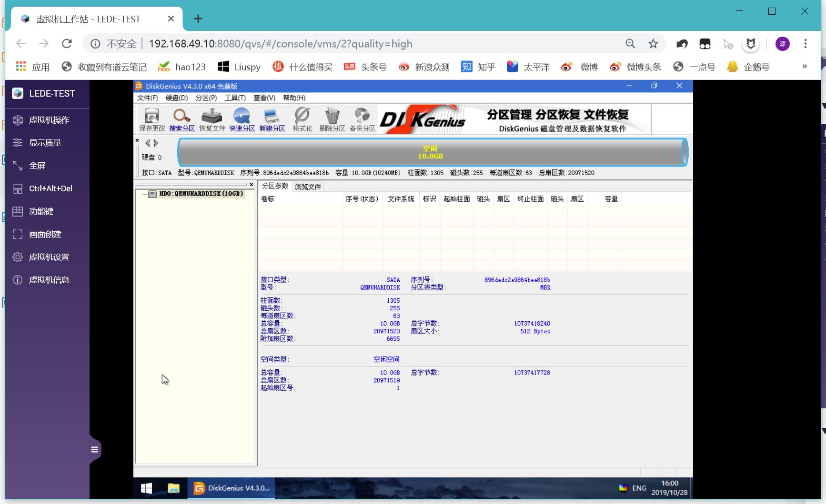Screen dimensions: 826x504
Task: Click 画面创建 in the sidebar
Action: pyautogui.click(x=47, y=234)
